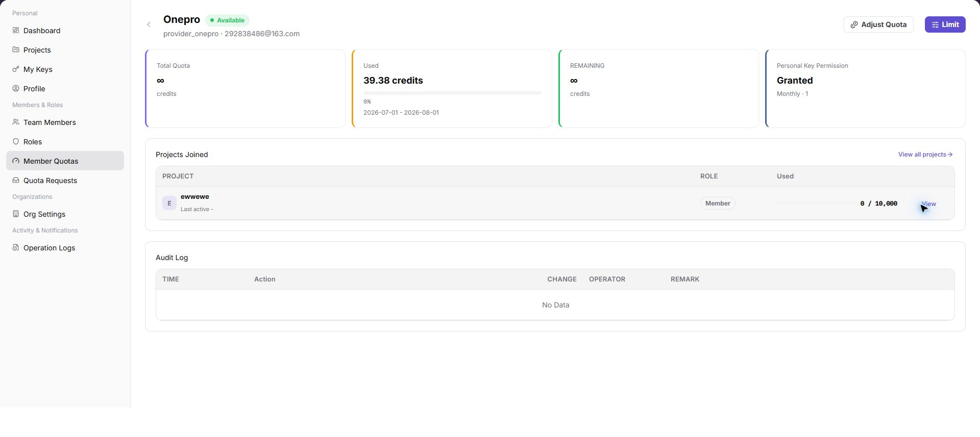Click the link icon in Adjust Quota
980x437 pixels.
[x=854, y=24]
